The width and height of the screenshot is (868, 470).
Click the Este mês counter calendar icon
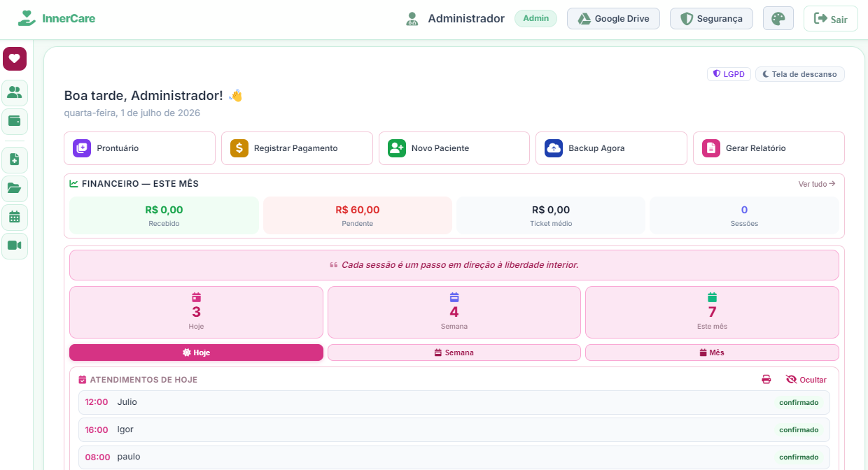[712, 297]
